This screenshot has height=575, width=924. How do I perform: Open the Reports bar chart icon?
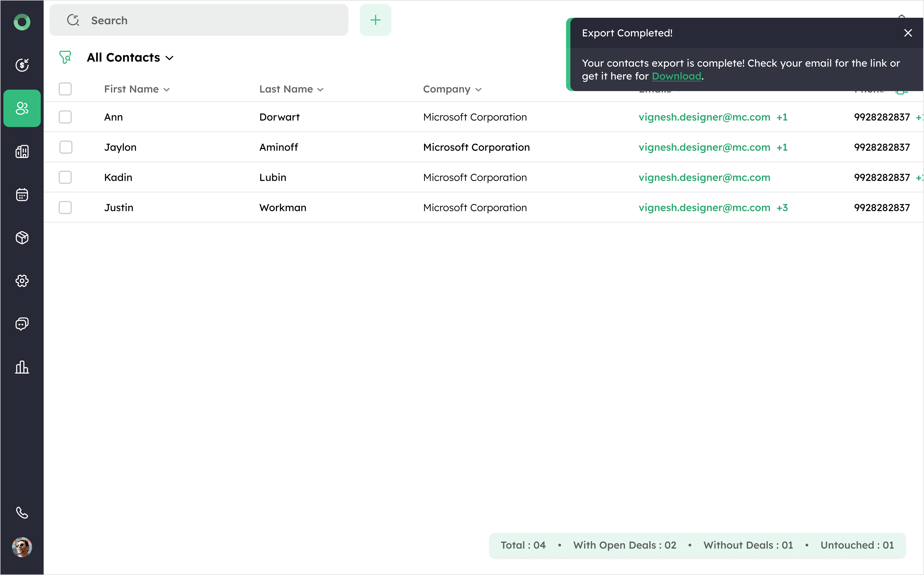22,367
